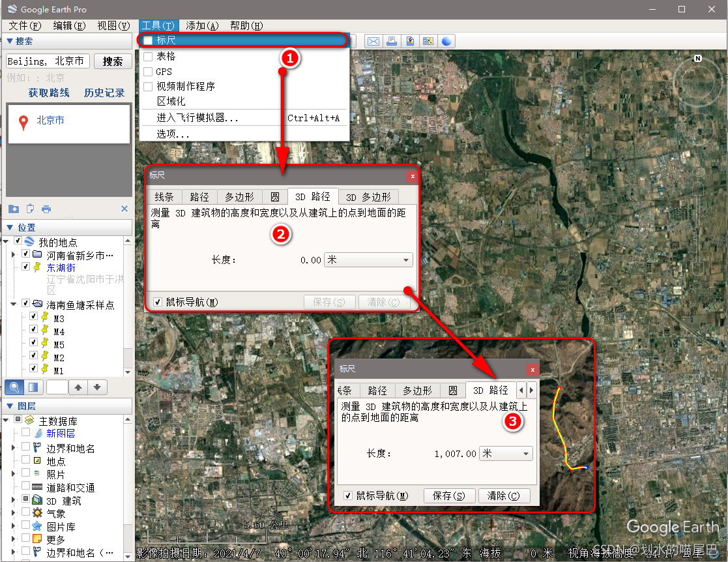
Task: Click the search input containing Beijing, 北京市
Action: [48, 61]
